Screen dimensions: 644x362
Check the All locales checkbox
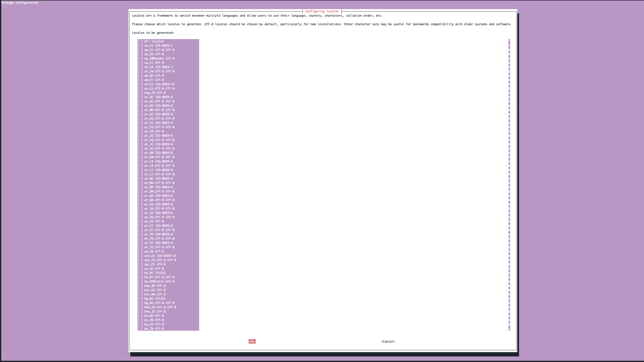[140, 41]
